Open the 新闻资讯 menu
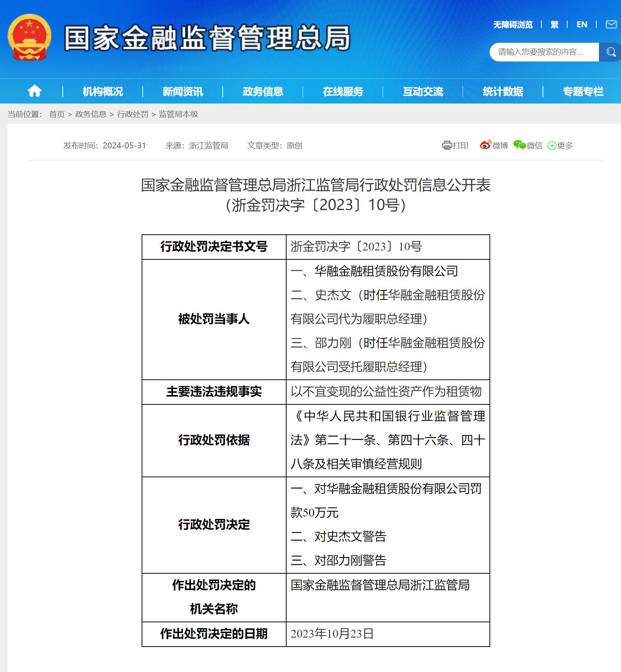Image resolution: width=621 pixels, height=672 pixels. click(183, 91)
